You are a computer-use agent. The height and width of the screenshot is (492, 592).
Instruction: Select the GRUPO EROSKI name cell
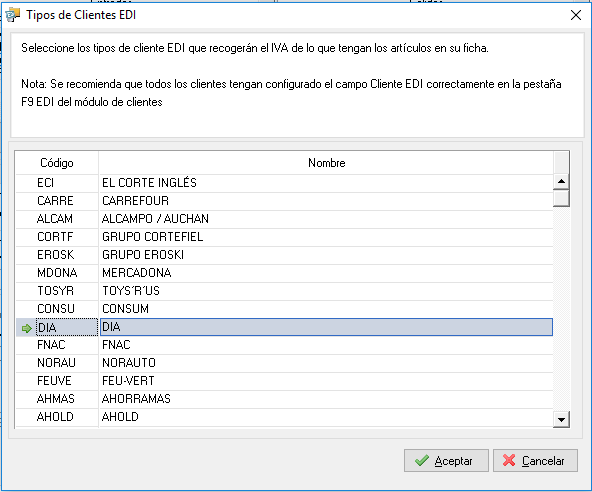click(326, 255)
